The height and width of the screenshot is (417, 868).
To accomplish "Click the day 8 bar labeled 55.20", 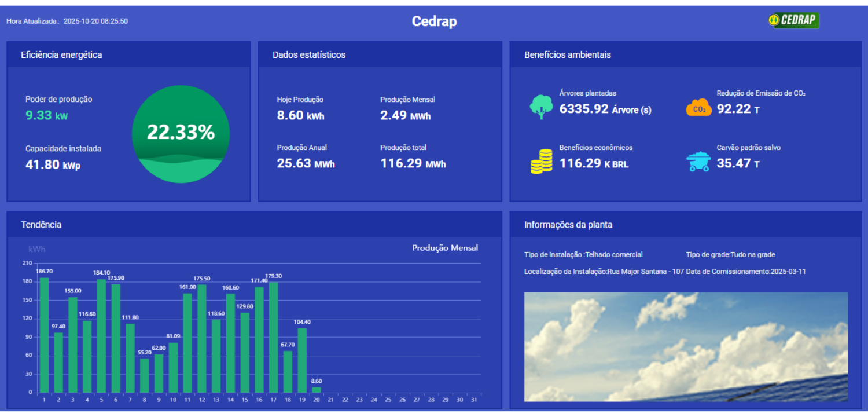I will click(144, 375).
